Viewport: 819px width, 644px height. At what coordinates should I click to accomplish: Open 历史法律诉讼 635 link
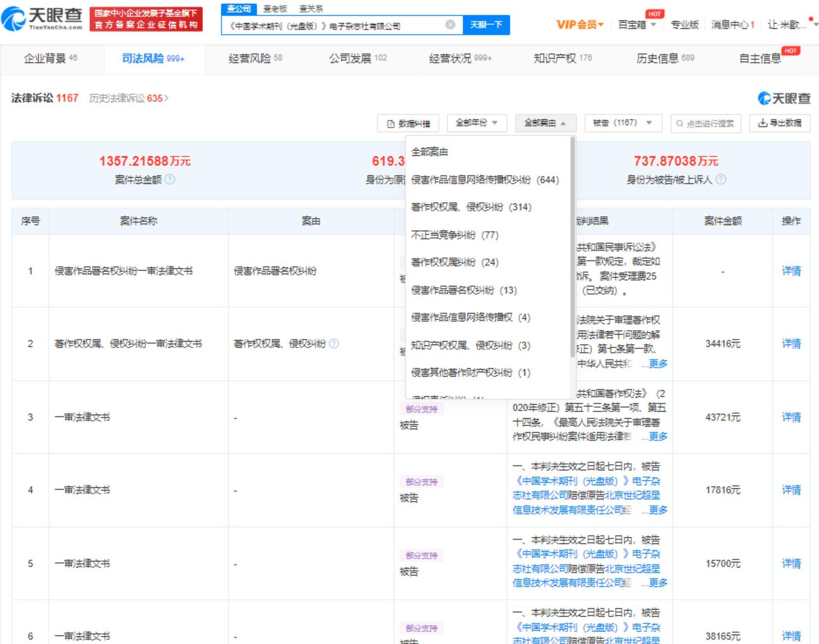click(128, 98)
